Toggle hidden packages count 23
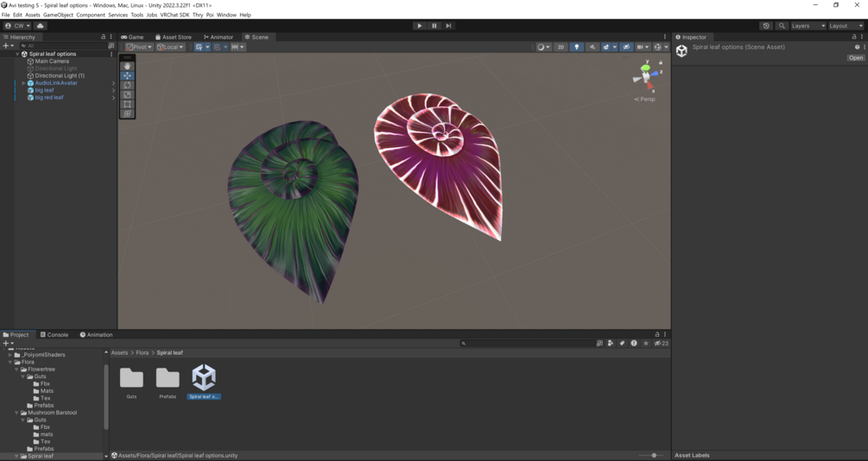868x461 pixels. pos(661,343)
